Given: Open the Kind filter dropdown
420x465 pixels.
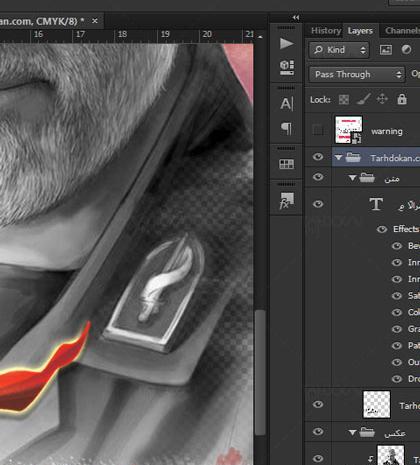Looking at the screenshot, I should [x=339, y=50].
